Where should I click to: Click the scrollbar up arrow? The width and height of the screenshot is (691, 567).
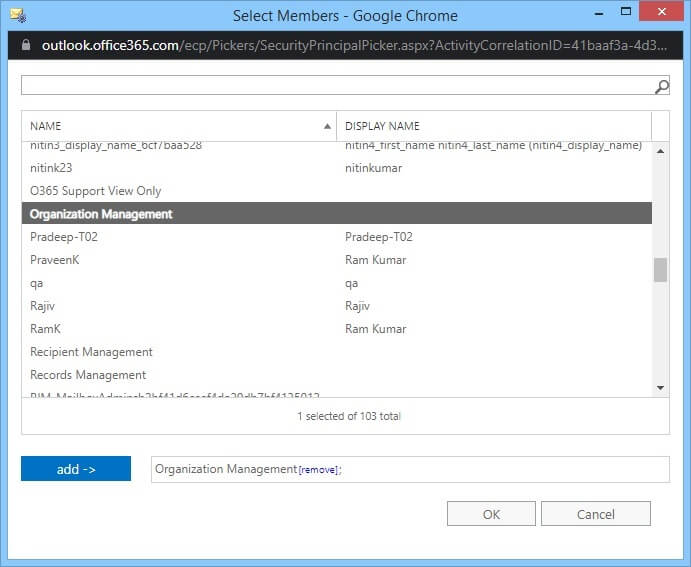pos(660,151)
